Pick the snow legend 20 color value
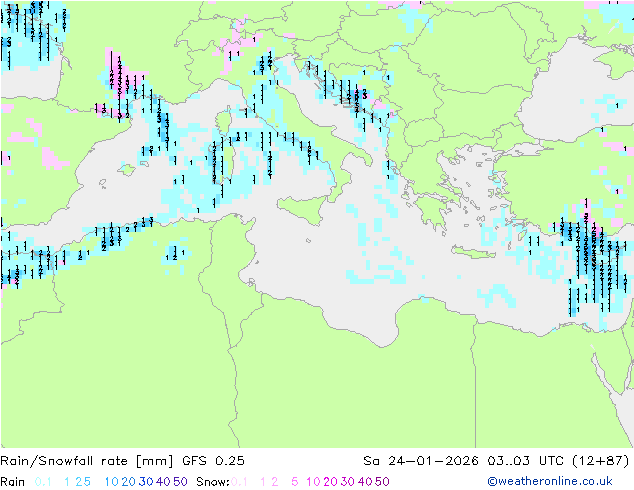The height and width of the screenshot is (490, 634). click(x=330, y=482)
